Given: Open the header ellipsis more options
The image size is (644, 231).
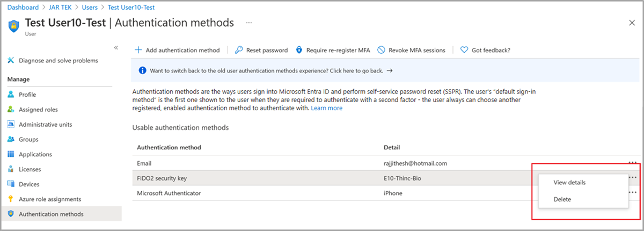Looking at the screenshot, I should (x=249, y=23).
